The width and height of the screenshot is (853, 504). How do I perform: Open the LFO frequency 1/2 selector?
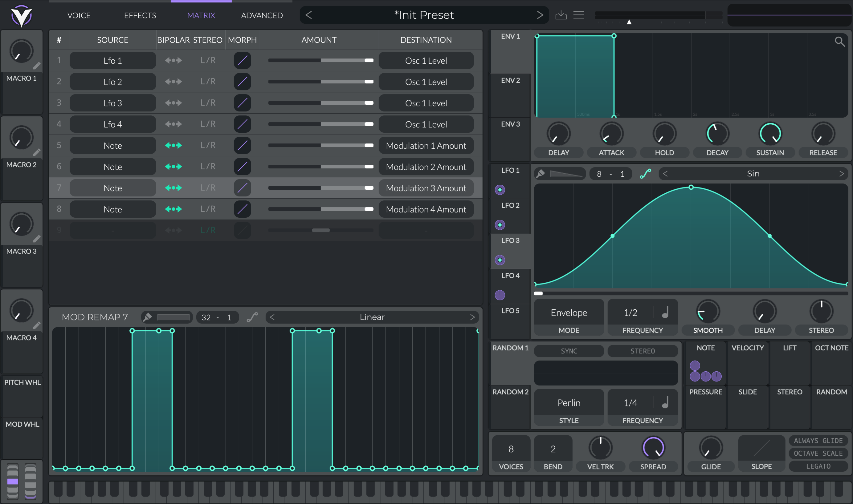pos(631,312)
